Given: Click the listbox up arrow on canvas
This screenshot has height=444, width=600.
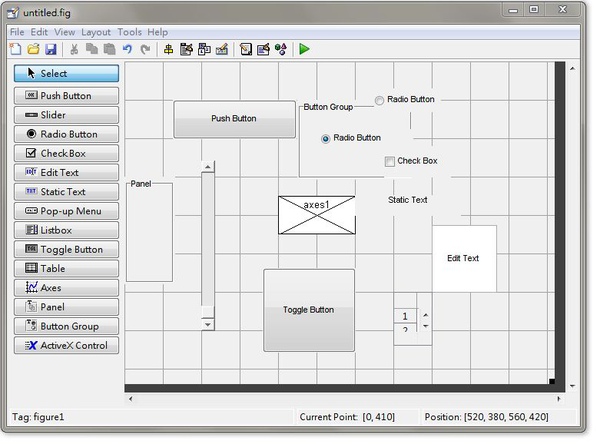Looking at the screenshot, I should [x=426, y=315].
